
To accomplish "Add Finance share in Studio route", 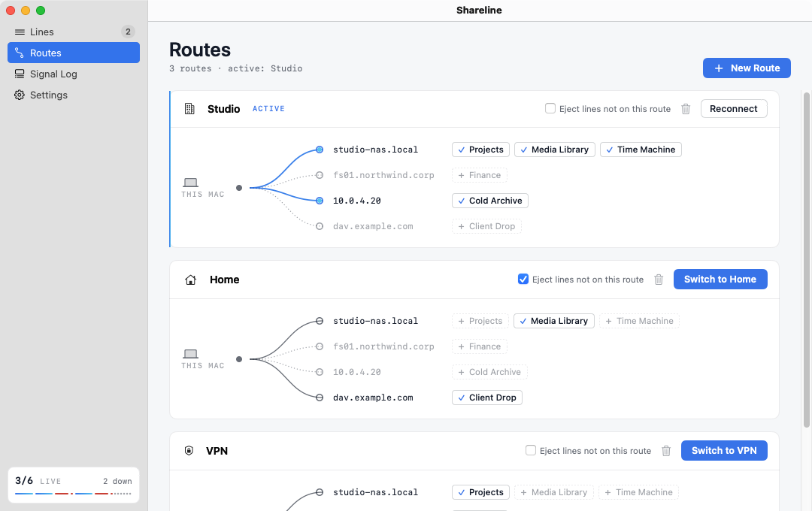I will pyautogui.click(x=480, y=175).
